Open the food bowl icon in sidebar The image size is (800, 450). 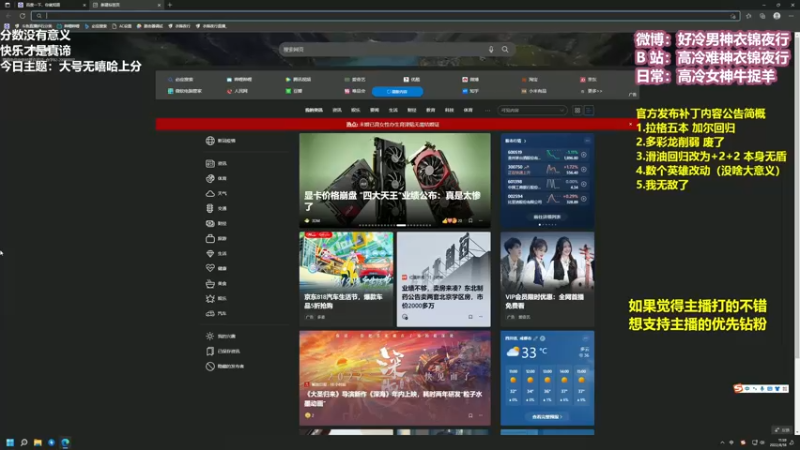210,284
